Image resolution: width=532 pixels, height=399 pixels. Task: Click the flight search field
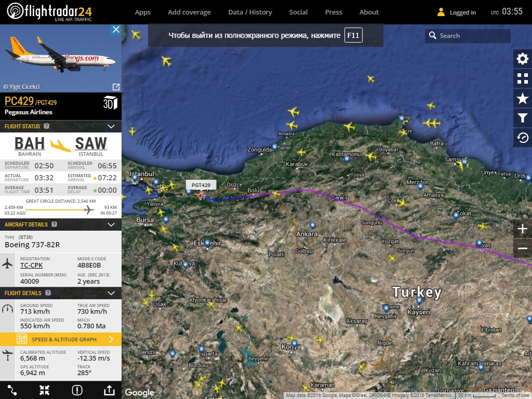click(473, 36)
